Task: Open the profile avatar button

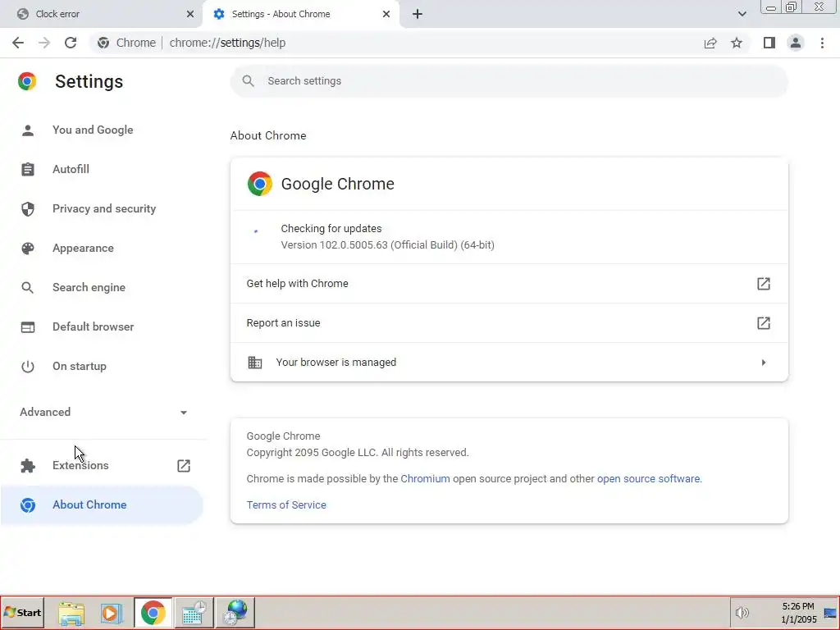Action: coord(796,43)
